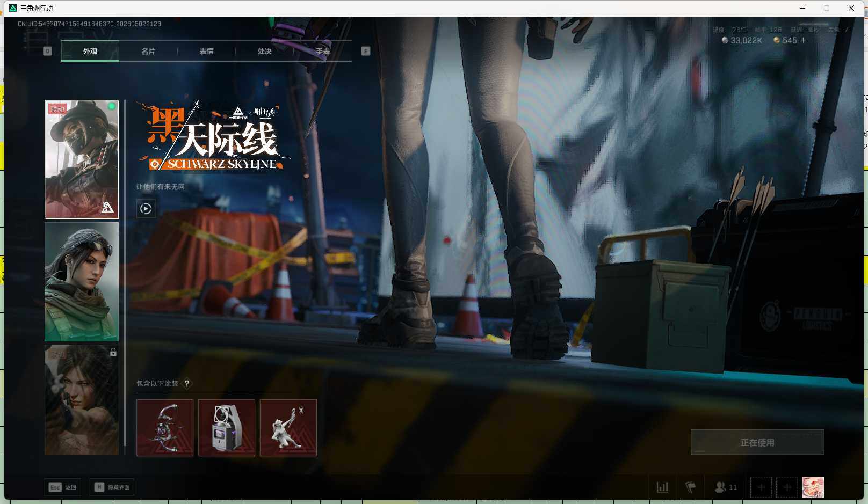Switch to the 名片 tab
868x504 pixels.
[x=148, y=51]
